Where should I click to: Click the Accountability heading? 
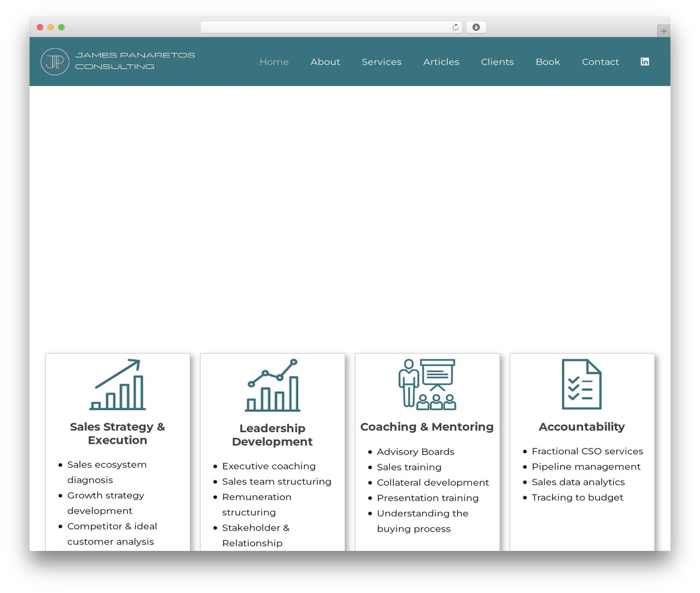[x=582, y=427]
